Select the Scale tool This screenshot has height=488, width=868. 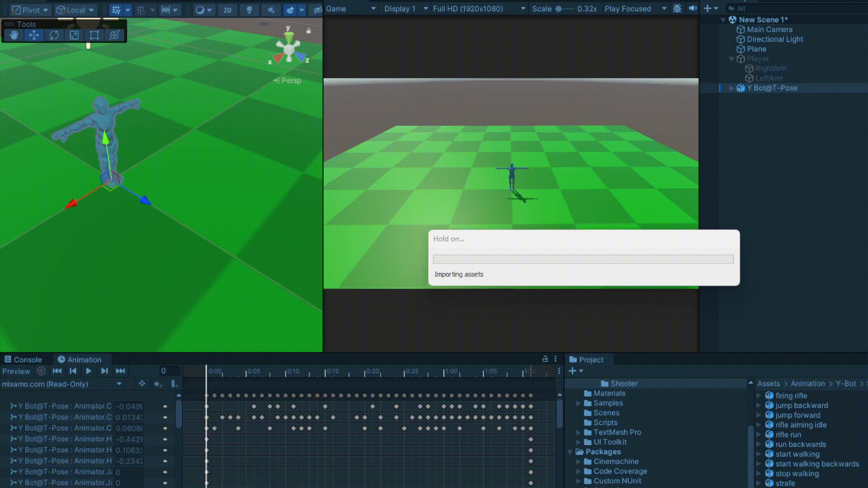74,35
